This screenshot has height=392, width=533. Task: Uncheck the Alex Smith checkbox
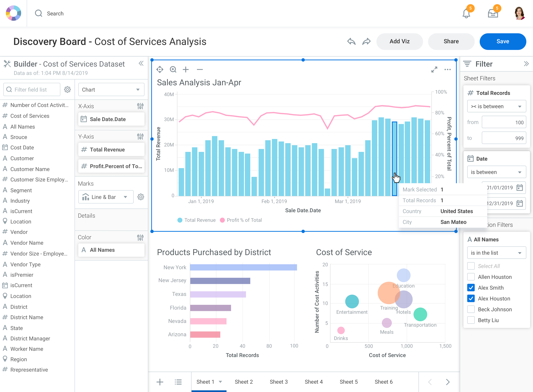pos(471,288)
